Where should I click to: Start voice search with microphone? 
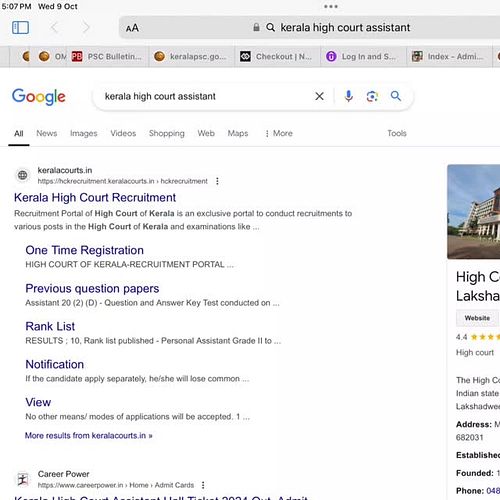[x=349, y=96]
